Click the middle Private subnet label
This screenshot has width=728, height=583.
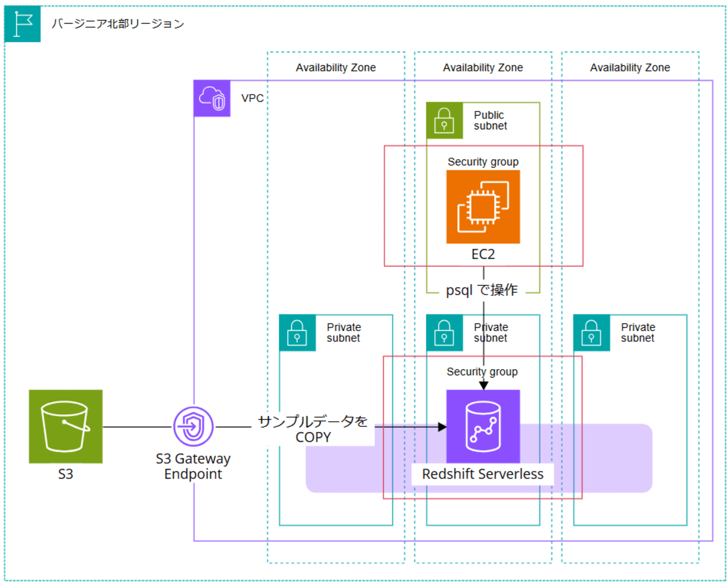pyautogui.click(x=491, y=333)
